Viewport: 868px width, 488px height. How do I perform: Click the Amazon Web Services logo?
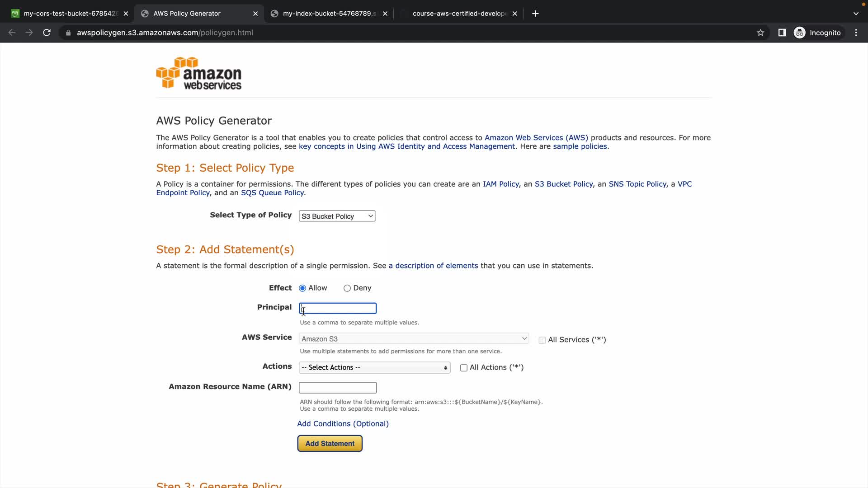[x=198, y=73]
